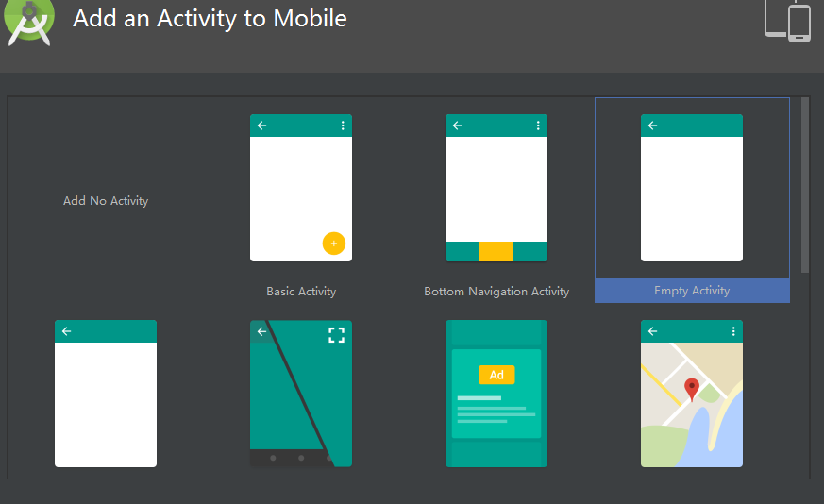Choose the Bottom Navigation Activity thumbnail
The width and height of the screenshot is (824, 504).
pos(496,188)
